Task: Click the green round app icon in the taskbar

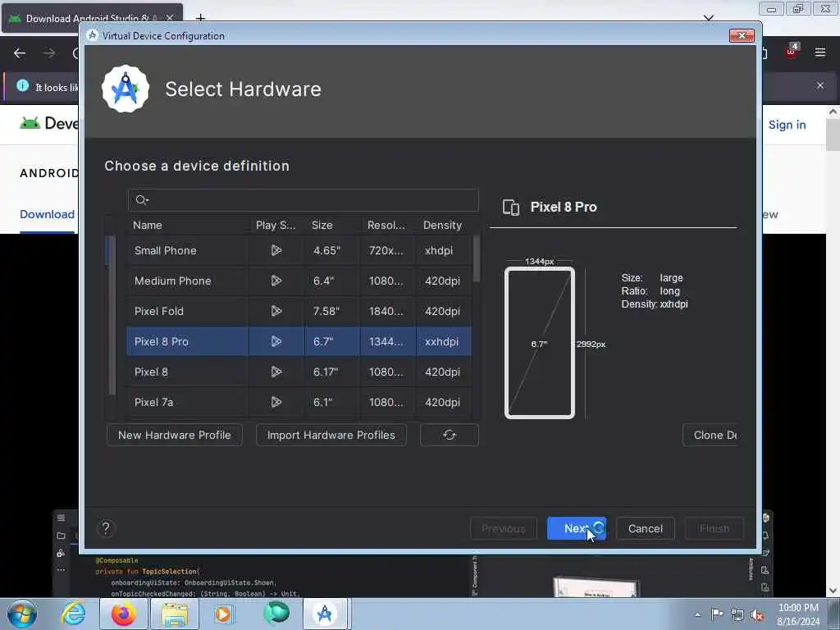Action: 276,613
